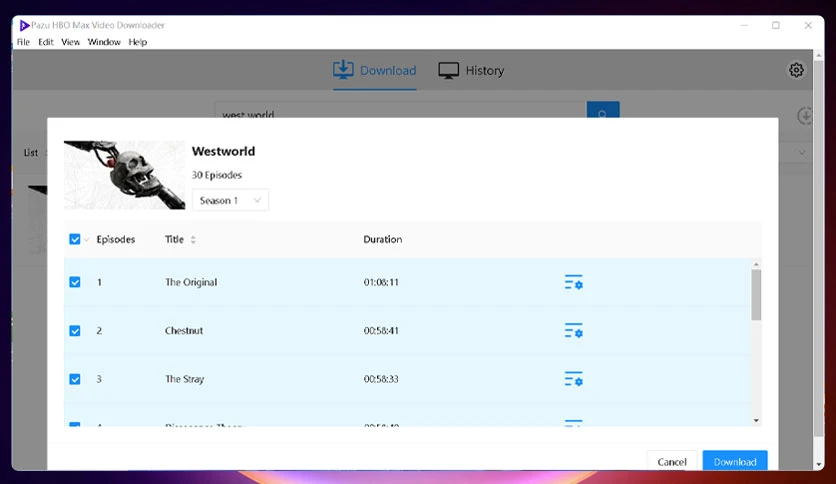Click the download queue icon behind dialog
This screenshot has height=484, width=836.
pos(805,114)
